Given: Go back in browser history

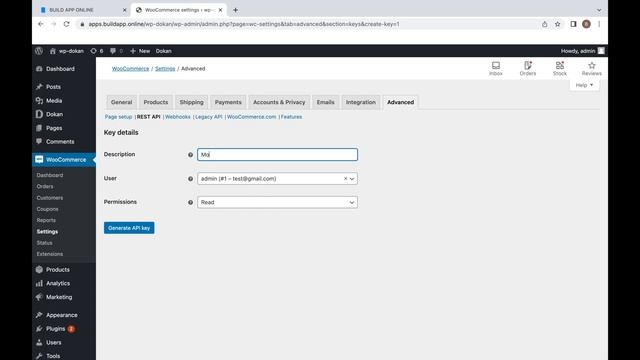Looking at the screenshot, I should tap(40, 24).
